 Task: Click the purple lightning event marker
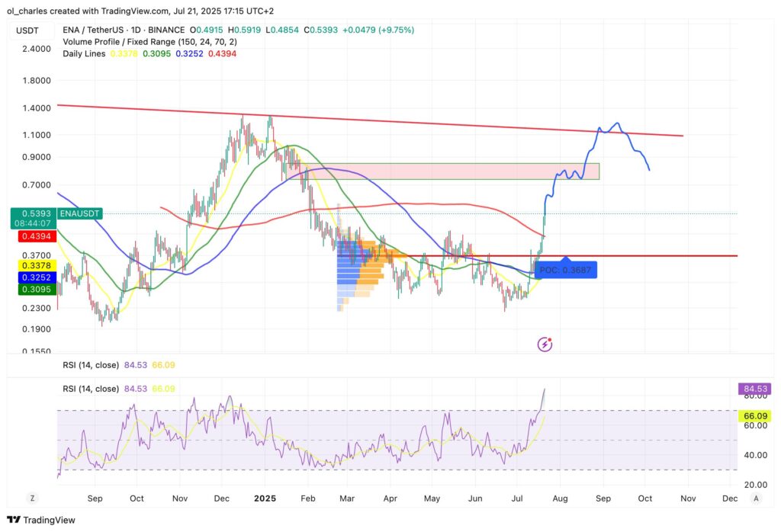click(545, 345)
